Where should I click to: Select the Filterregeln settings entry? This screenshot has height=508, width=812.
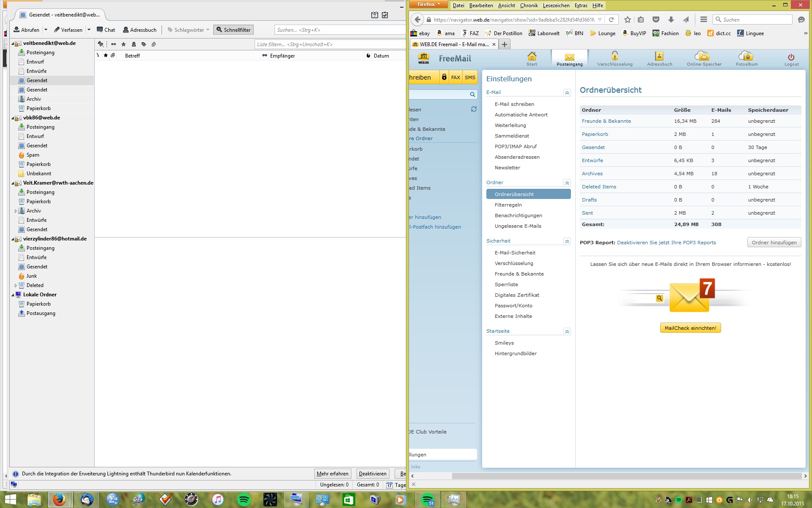point(508,205)
